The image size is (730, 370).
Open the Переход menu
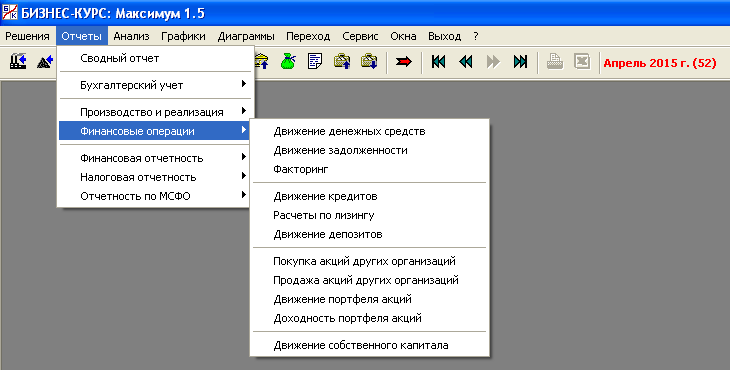click(308, 36)
